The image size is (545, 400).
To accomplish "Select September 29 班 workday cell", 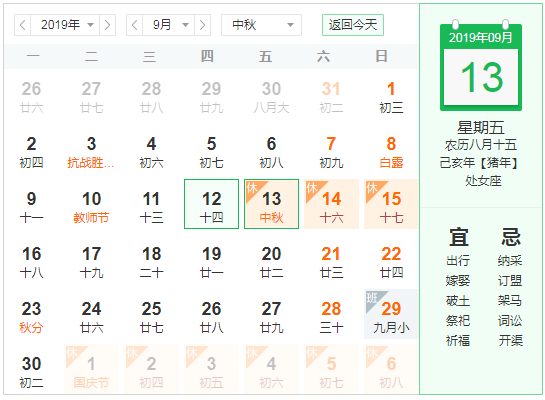I will point(391,314).
